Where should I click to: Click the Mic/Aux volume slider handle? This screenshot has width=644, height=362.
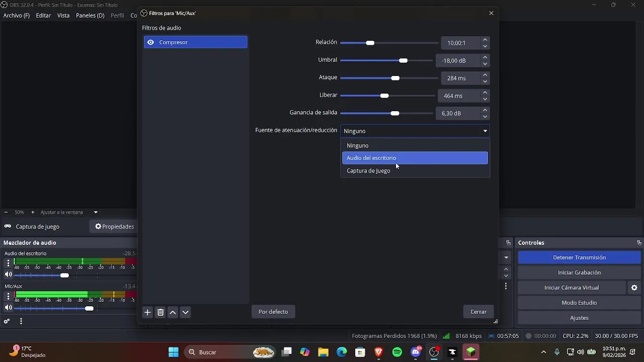(89, 308)
